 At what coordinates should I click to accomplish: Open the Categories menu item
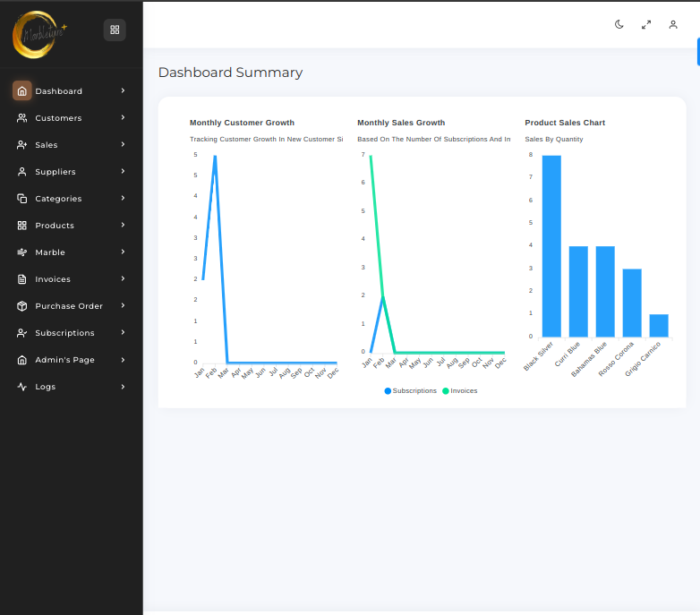point(71,198)
